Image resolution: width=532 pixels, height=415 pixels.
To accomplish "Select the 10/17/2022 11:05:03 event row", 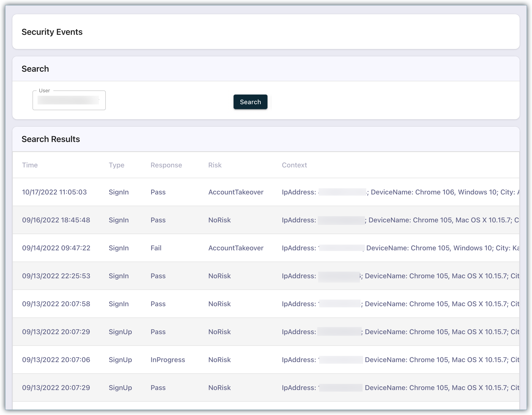I will pyautogui.click(x=54, y=192).
